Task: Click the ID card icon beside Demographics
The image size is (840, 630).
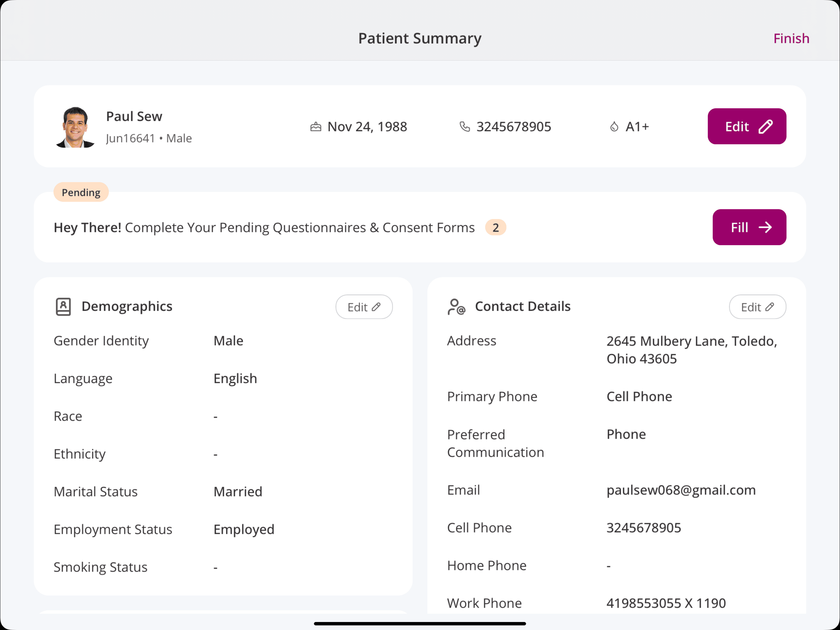Action: 63,306
